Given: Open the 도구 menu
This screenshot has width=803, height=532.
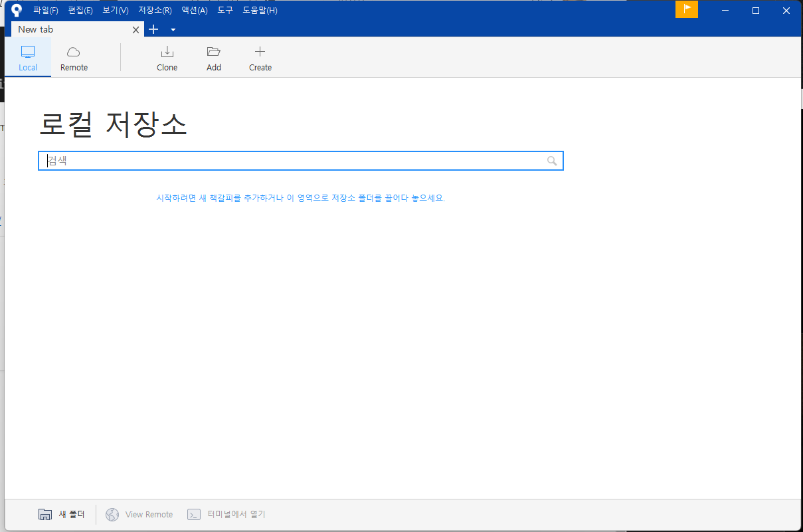Looking at the screenshot, I should (x=225, y=10).
